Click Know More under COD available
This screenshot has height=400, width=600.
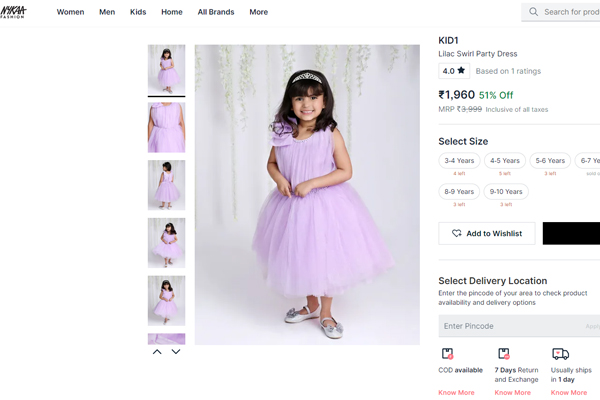point(456,393)
